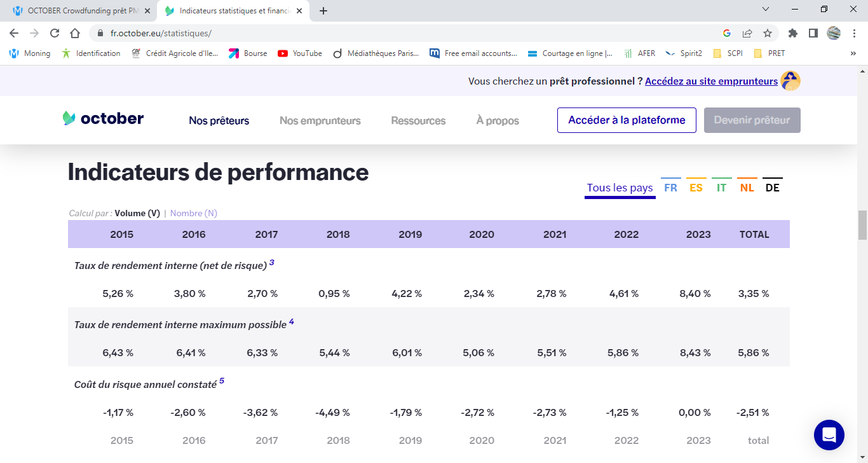Screen dimensions: 868x463
Task: Bookmark this page with the star icon
Action: click(768, 33)
